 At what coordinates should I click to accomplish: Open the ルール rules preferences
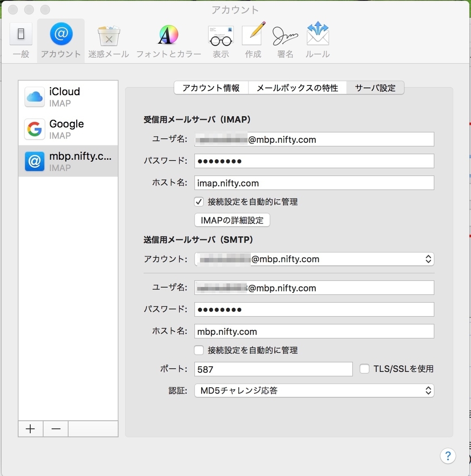pyautogui.click(x=318, y=41)
